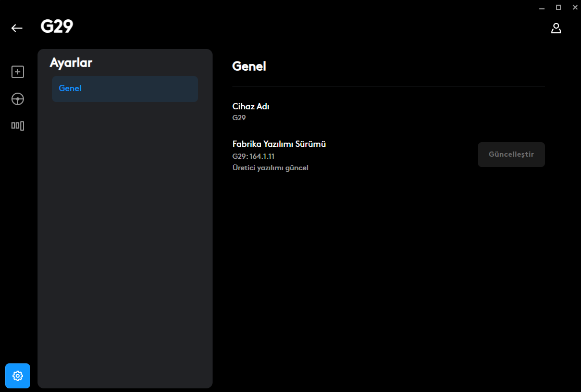
Task: Click the Güncelleştir button
Action: [511, 155]
